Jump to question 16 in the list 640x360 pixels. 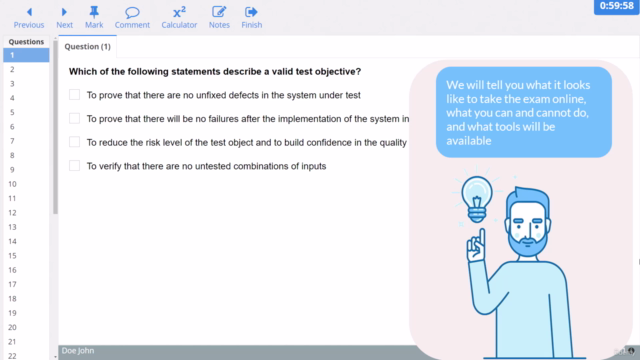(26, 270)
